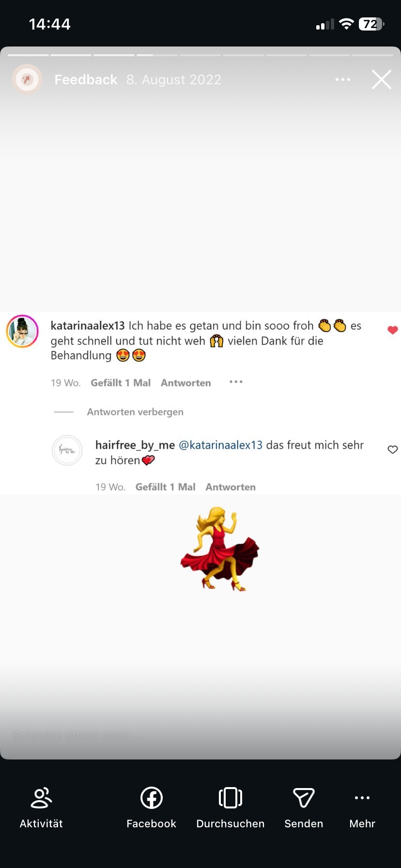Open katarinaalex13 profile picture

click(22, 331)
